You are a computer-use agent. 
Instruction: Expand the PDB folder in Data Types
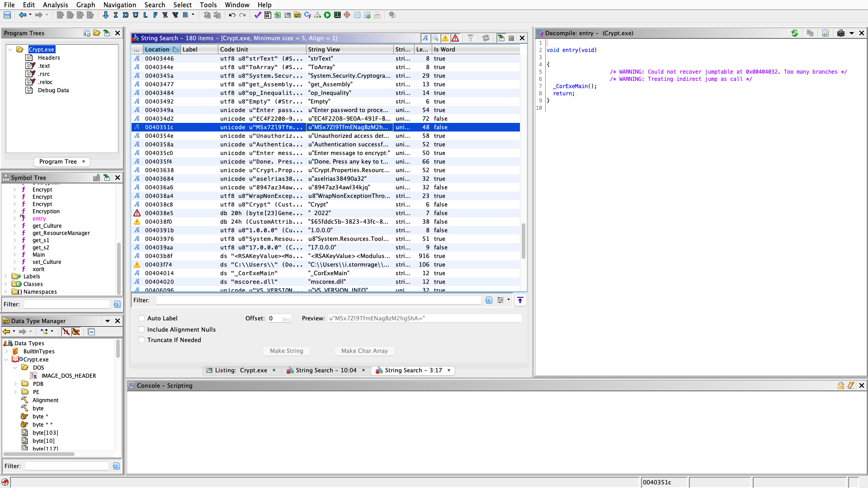point(15,384)
